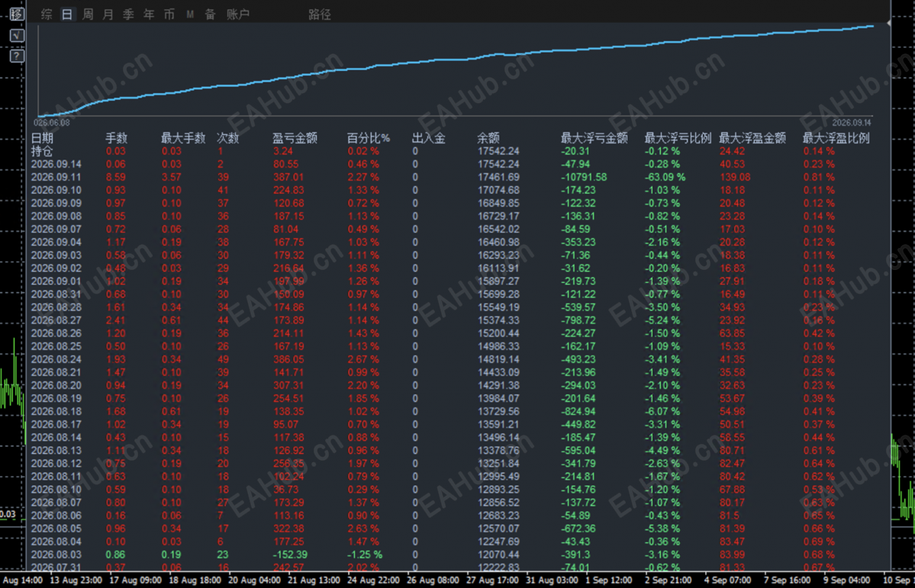The image size is (915, 588).
Task: Open the 年 yearly tab
Action: [149, 14]
